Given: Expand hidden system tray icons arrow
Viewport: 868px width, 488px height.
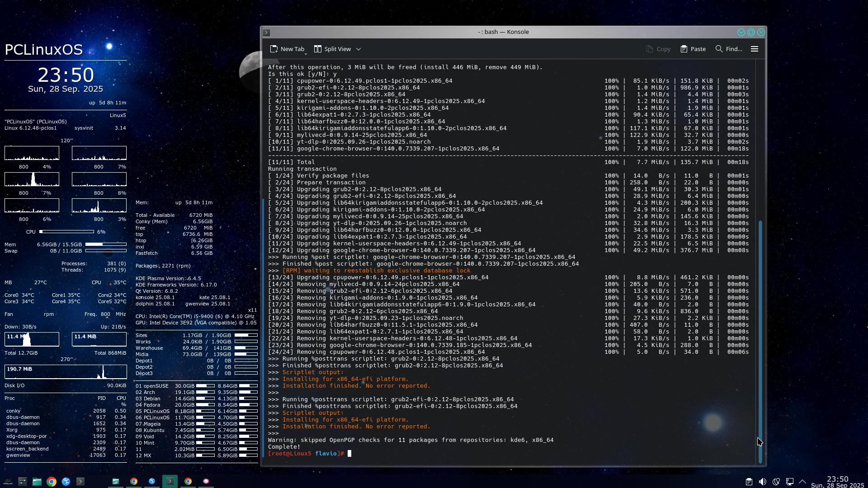Looking at the screenshot, I should [802, 482].
